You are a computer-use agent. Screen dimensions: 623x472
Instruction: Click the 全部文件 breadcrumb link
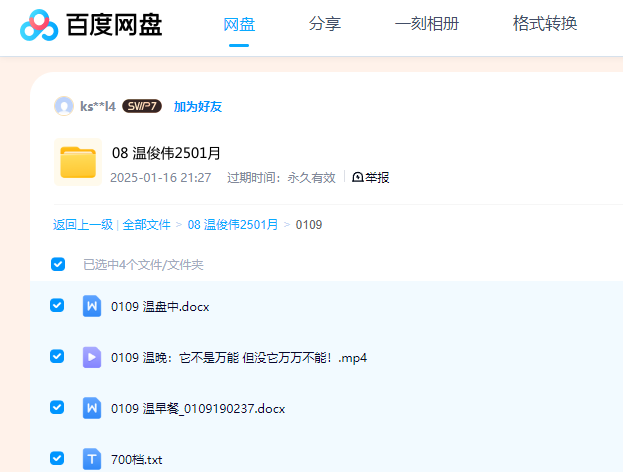(146, 225)
